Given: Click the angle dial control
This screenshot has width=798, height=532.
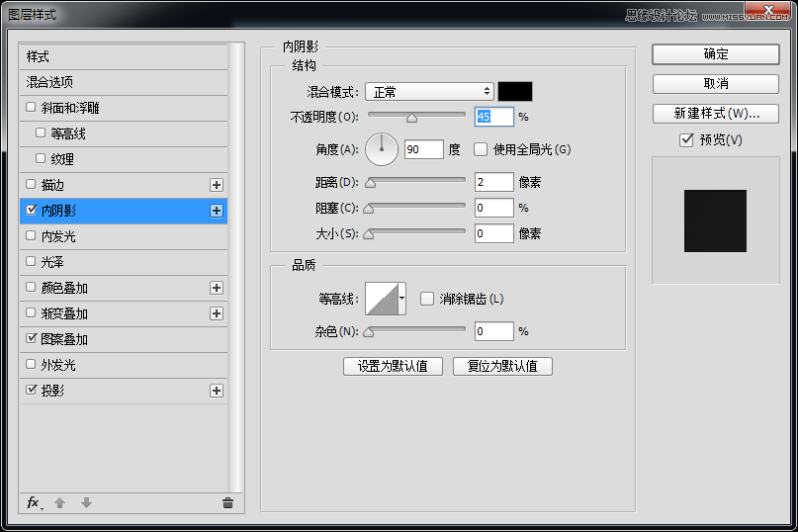Looking at the screenshot, I should (x=381, y=149).
